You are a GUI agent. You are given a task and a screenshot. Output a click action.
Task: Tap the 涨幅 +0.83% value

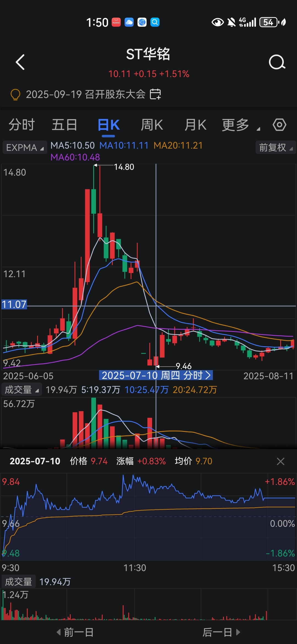pyautogui.click(x=141, y=461)
